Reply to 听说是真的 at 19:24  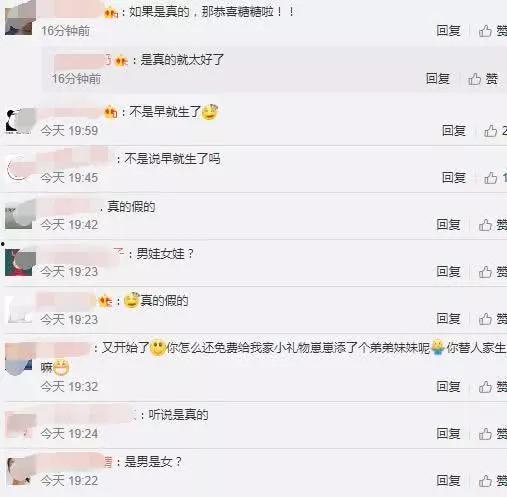(448, 434)
